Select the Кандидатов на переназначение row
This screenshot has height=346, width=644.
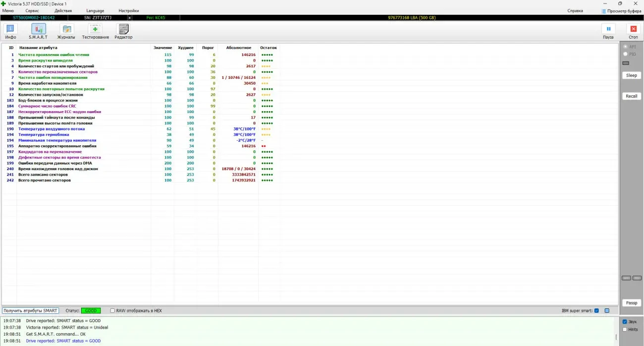pos(140,152)
